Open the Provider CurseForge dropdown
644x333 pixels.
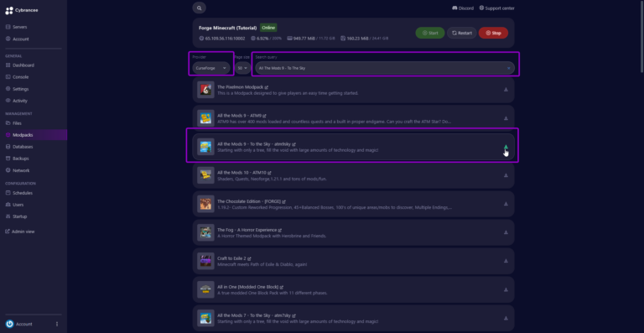pyautogui.click(x=211, y=68)
